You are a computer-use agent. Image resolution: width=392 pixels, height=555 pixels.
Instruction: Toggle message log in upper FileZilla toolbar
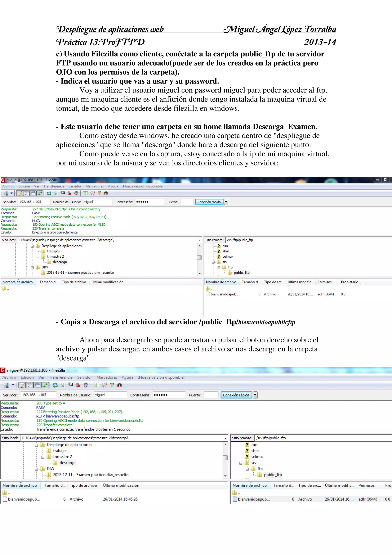(x=20, y=193)
